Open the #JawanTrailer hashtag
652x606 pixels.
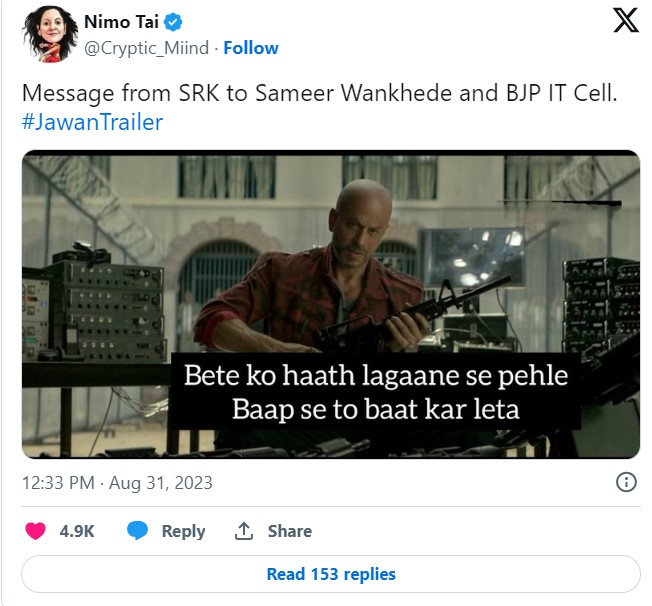click(92, 122)
